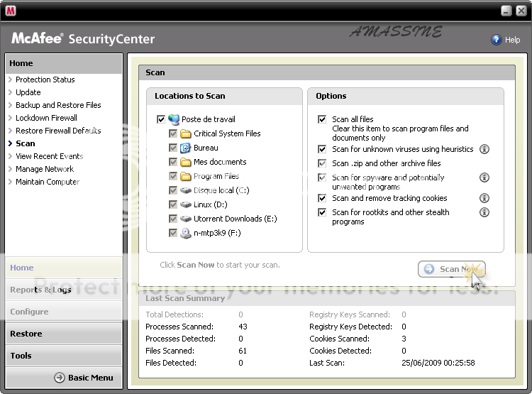
Task: Expand the Protection Status sidebar item
Action: pos(45,80)
